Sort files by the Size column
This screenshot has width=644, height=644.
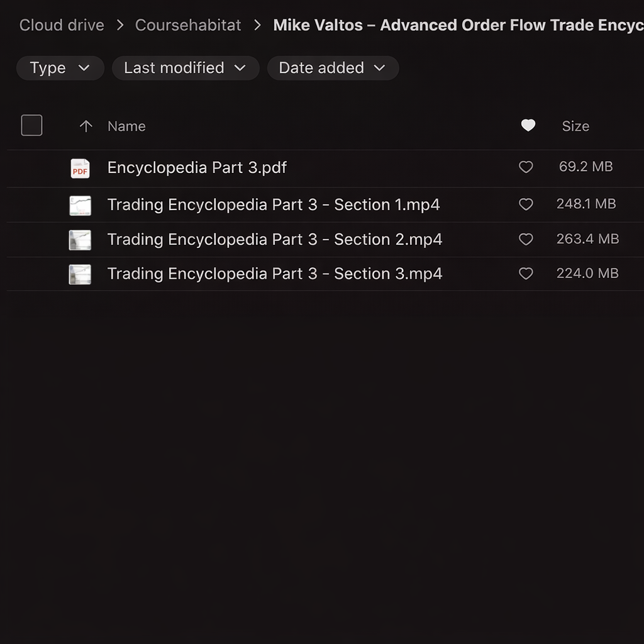click(575, 126)
